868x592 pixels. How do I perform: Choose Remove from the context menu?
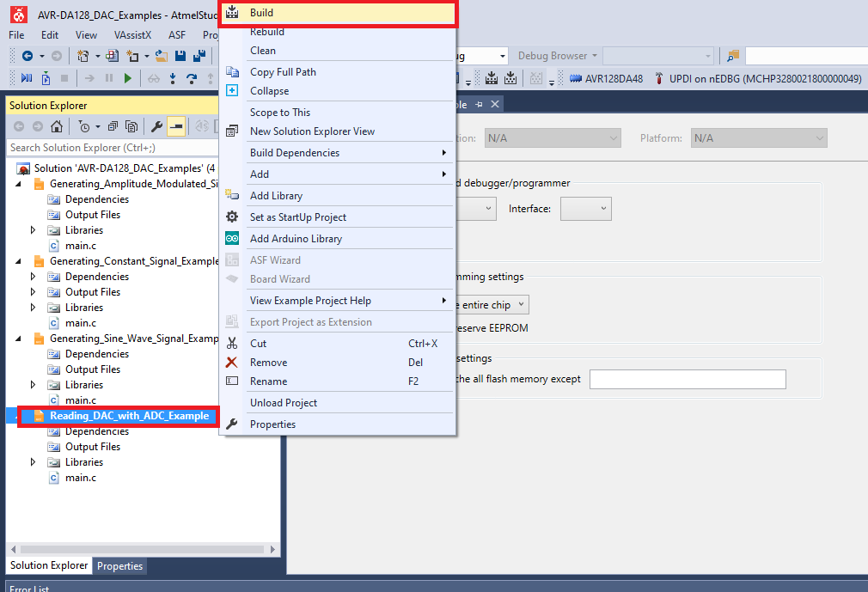[x=338, y=363]
